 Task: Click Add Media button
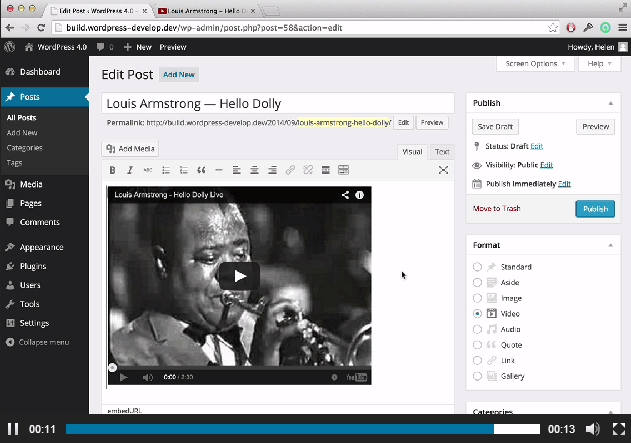point(130,149)
